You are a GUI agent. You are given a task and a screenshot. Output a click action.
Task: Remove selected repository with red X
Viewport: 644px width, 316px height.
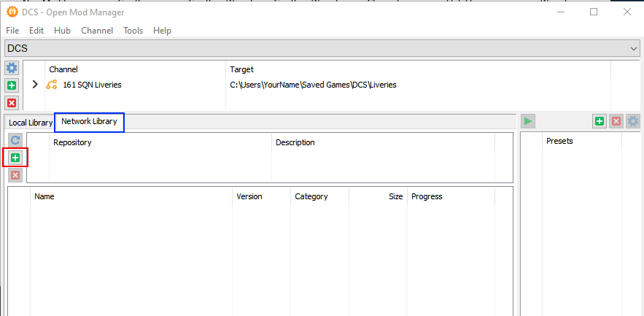tap(15, 175)
